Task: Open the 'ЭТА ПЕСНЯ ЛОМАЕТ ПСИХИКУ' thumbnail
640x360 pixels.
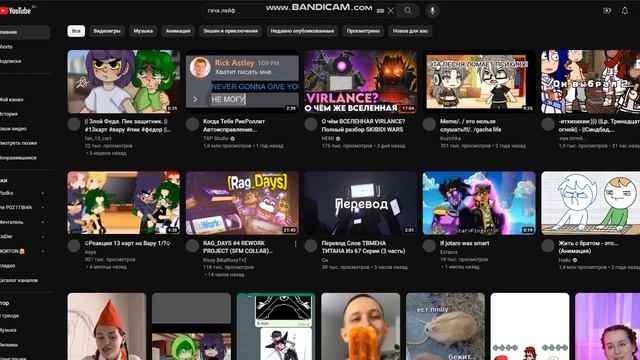Action: pos(479,82)
